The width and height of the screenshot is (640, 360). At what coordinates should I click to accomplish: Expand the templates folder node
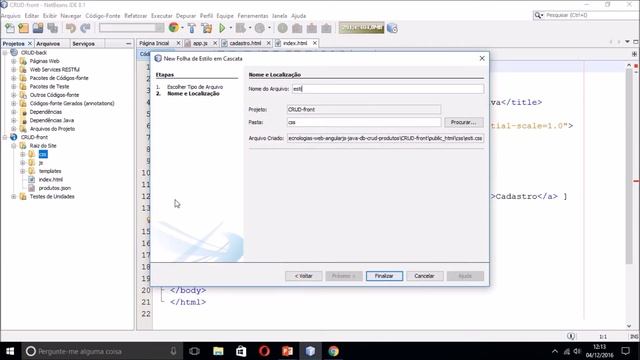22,171
